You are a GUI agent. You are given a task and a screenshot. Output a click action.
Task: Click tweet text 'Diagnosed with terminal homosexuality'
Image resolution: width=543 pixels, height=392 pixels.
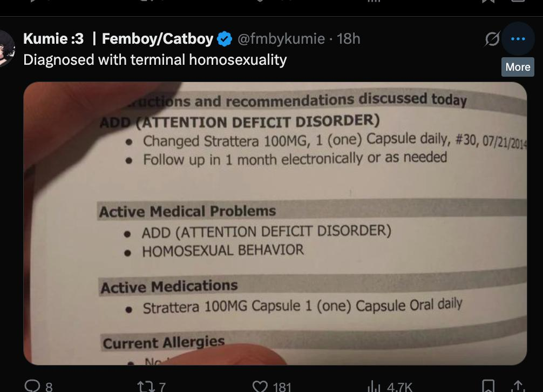[x=155, y=59]
